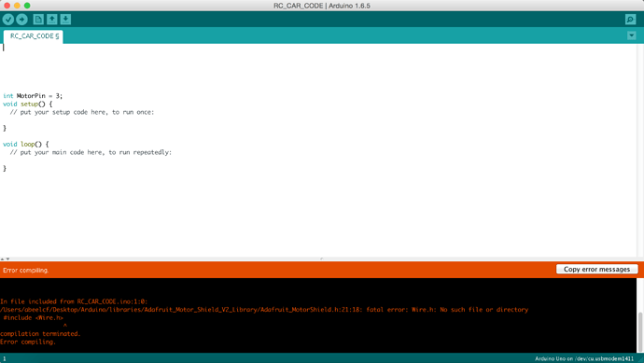The height and width of the screenshot is (363, 644).
Task: Click the editor vertical scrollbar
Action: pyautogui.click(x=640, y=150)
